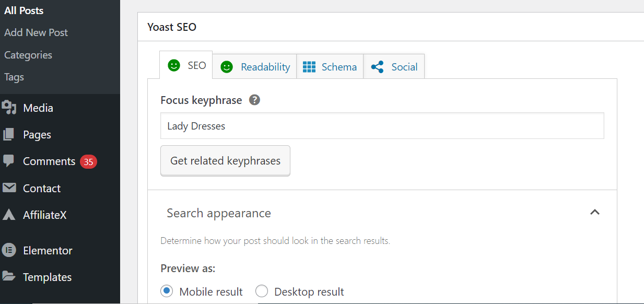Click the AffiliateX logo icon

click(x=9, y=215)
